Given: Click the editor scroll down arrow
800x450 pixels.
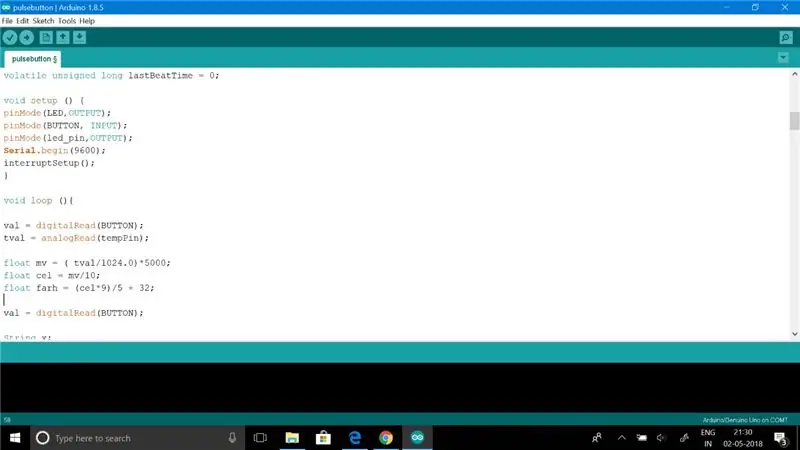Looking at the screenshot, I should [x=794, y=334].
